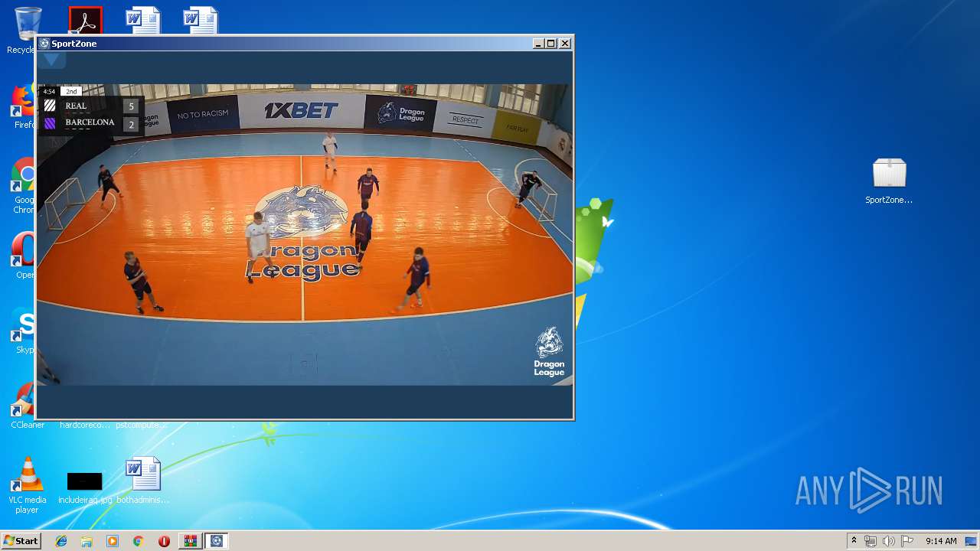Open Windows Explorer from taskbar

click(87, 541)
